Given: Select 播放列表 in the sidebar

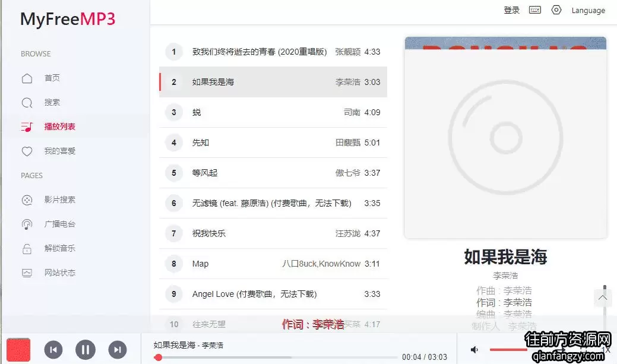Looking at the screenshot, I should [59, 126].
